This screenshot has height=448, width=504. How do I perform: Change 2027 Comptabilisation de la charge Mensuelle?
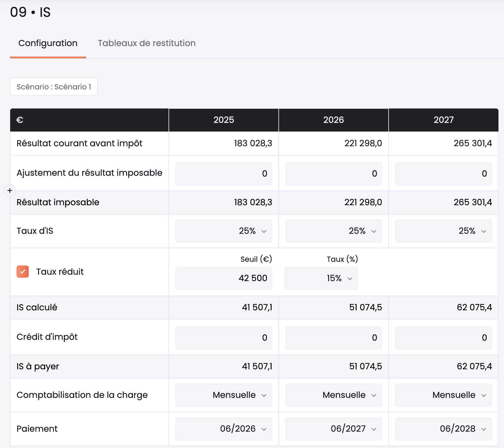[443, 395]
